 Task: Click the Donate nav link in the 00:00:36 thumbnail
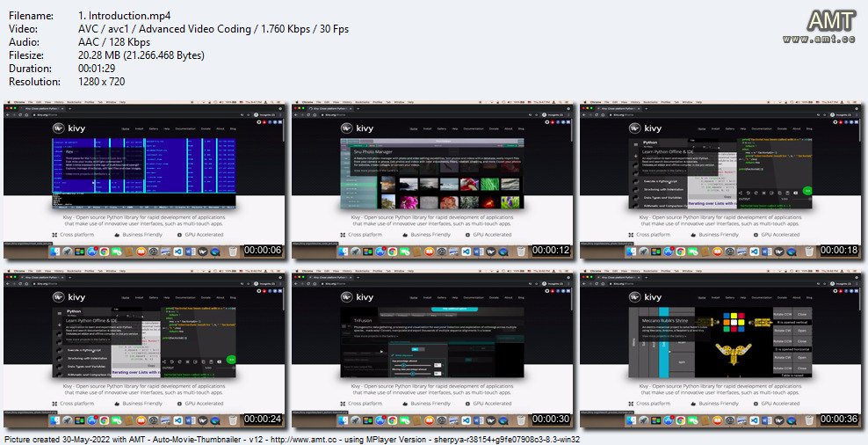pos(782,297)
